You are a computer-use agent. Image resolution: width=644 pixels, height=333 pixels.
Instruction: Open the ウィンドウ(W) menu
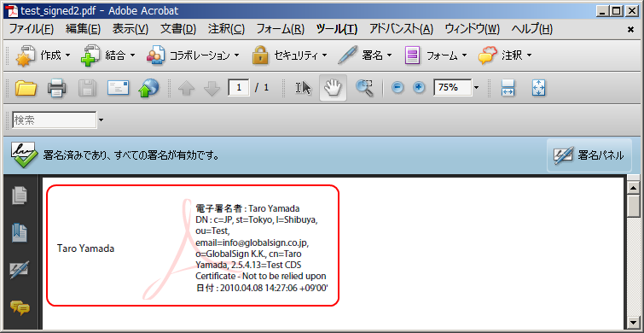[473, 29]
